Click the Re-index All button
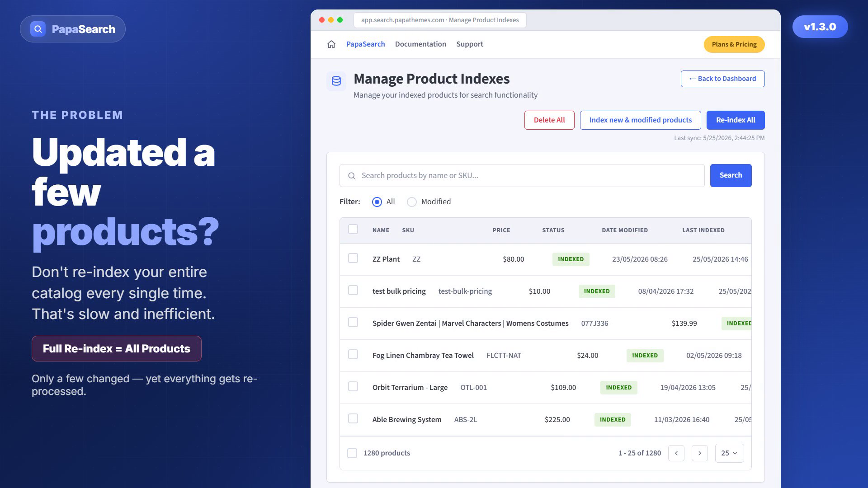This screenshot has height=488, width=868. (x=736, y=120)
